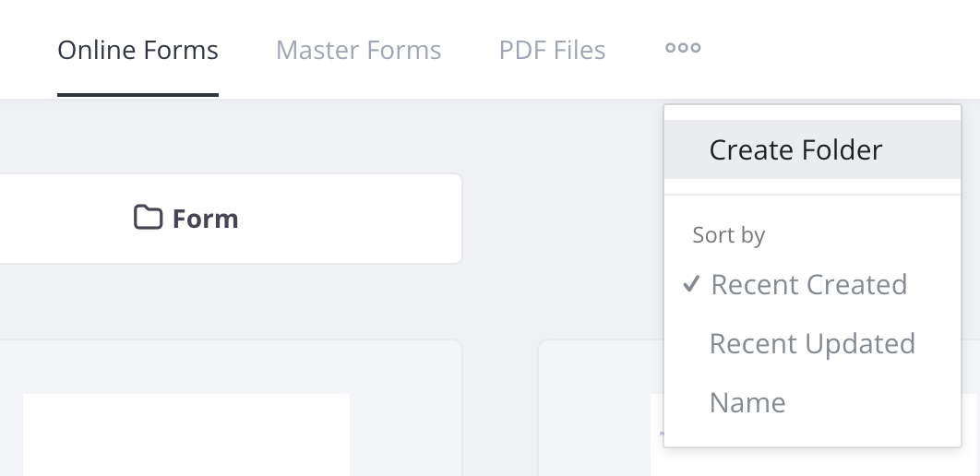Go to the PDF Files tab
This screenshot has height=476, width=980.
(x=552, y=50)
